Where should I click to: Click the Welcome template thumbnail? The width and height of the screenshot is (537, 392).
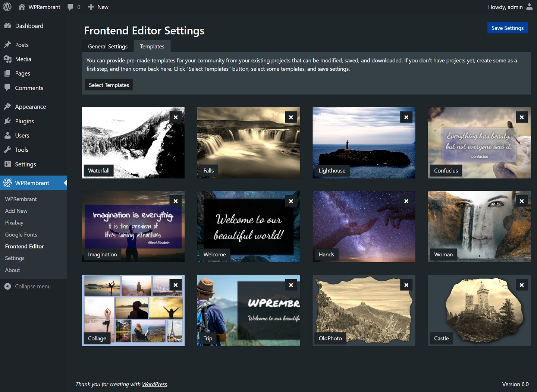[x=248, y=227]
